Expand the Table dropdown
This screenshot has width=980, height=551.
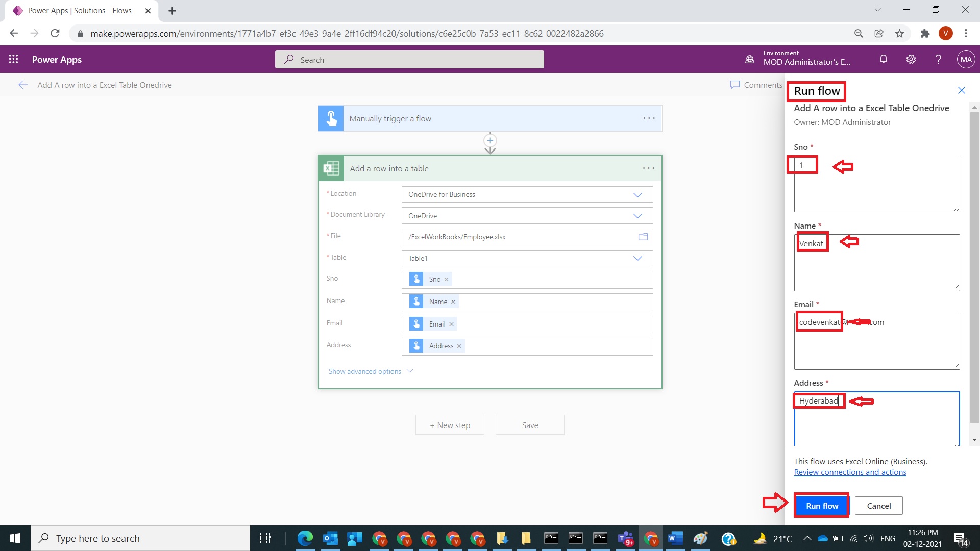tap(638, 258)
